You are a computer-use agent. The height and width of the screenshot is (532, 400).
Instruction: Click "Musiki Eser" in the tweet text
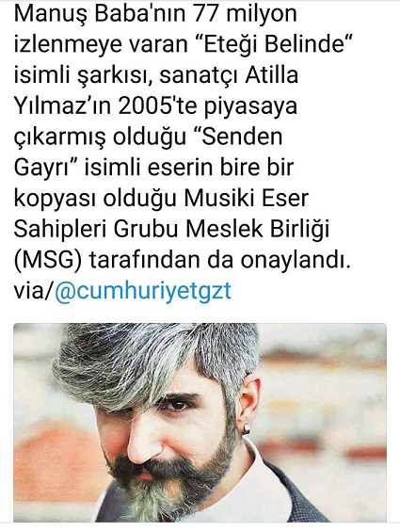(247, 198)
